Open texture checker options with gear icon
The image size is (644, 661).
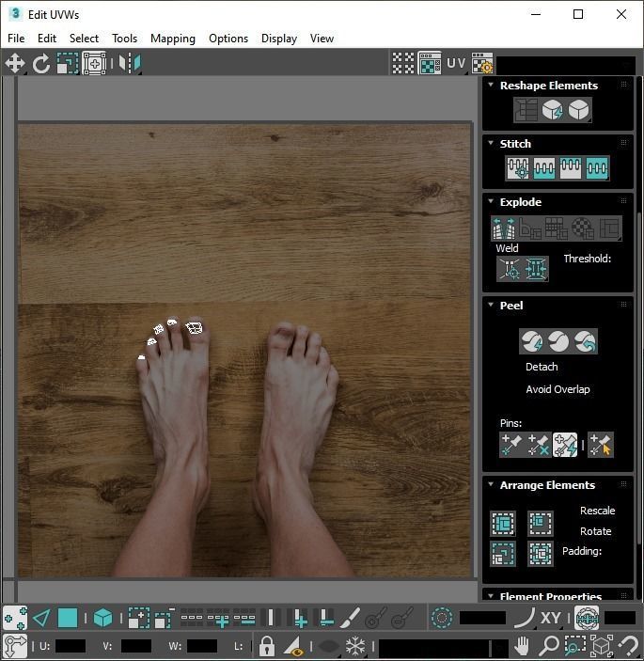coord(482,63)
